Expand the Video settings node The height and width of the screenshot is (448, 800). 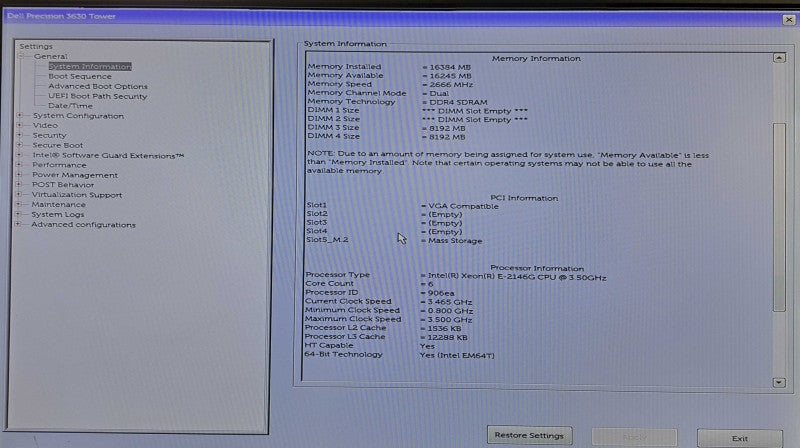tap(20, 125)
